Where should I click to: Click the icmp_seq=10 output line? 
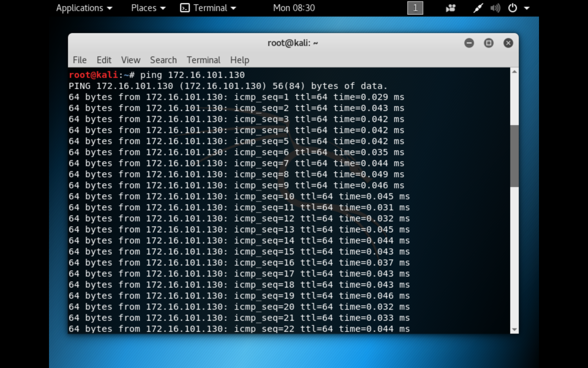coord(239,196)
